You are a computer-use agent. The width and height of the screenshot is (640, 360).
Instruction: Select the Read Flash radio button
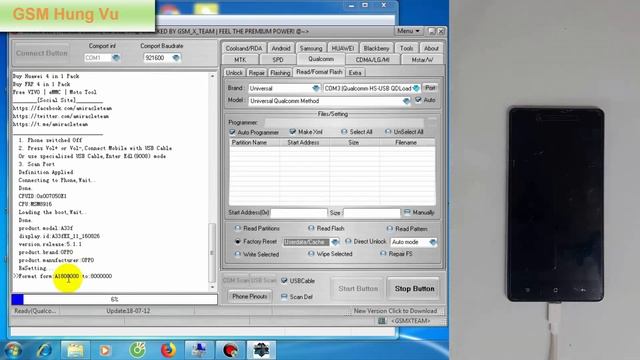pyautogui.click(x=311, y=228)
